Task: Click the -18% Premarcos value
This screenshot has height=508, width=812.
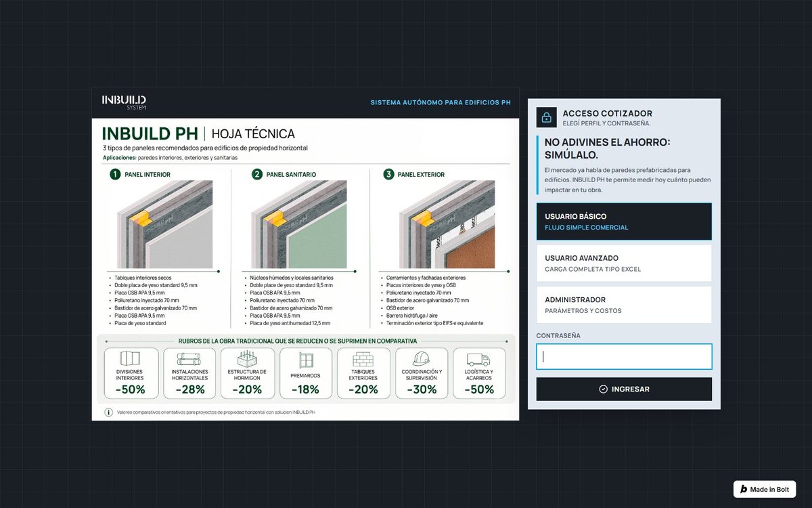Action: point(305,389)
